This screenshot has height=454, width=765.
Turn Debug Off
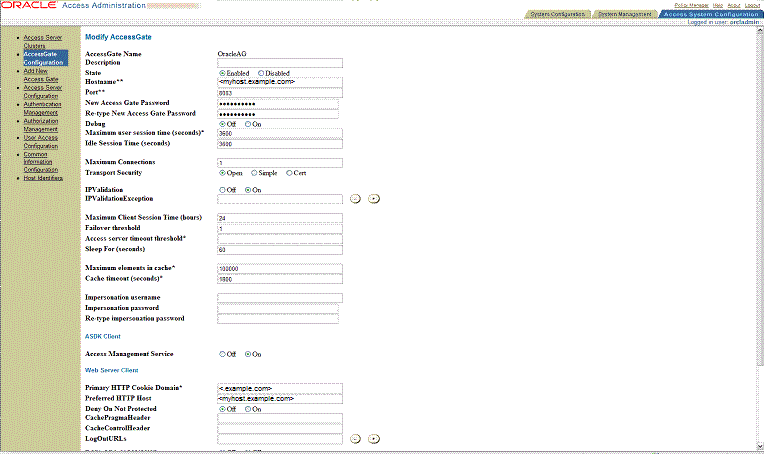(x=222, y=124)
